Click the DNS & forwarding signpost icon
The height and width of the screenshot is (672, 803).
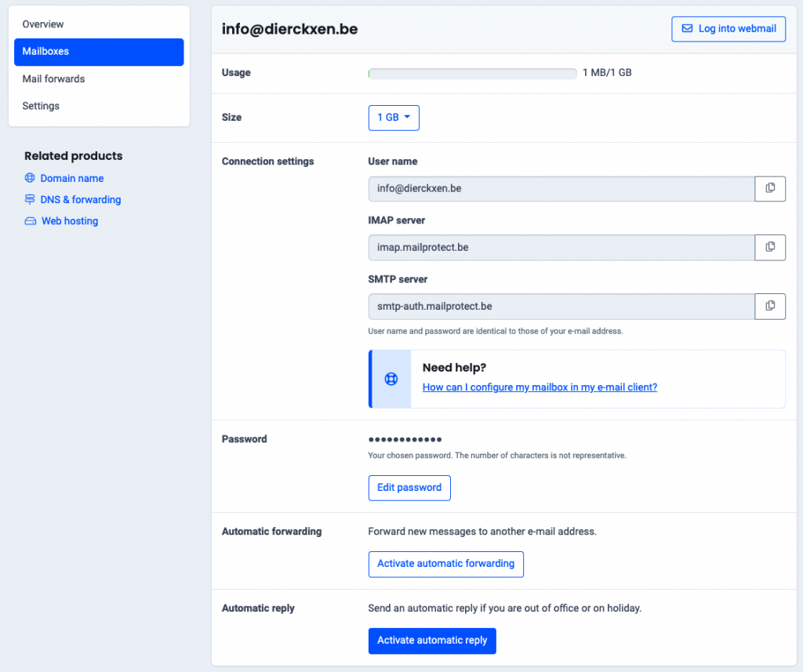pos(30,200)
